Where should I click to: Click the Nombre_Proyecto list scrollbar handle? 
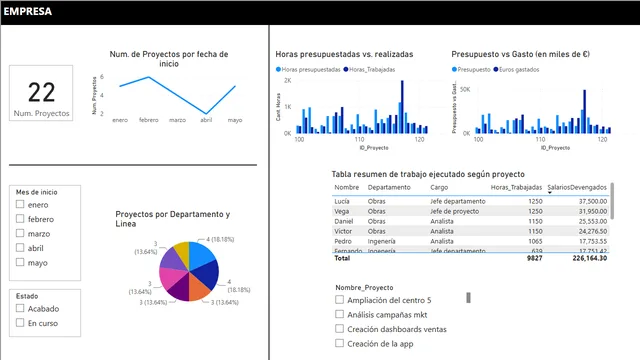(468, 298)
